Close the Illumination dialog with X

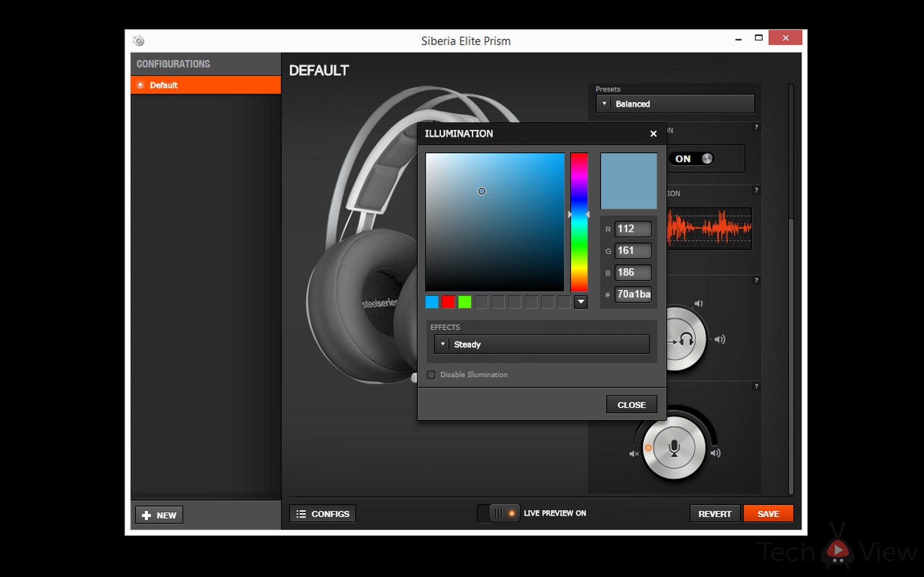653,134
